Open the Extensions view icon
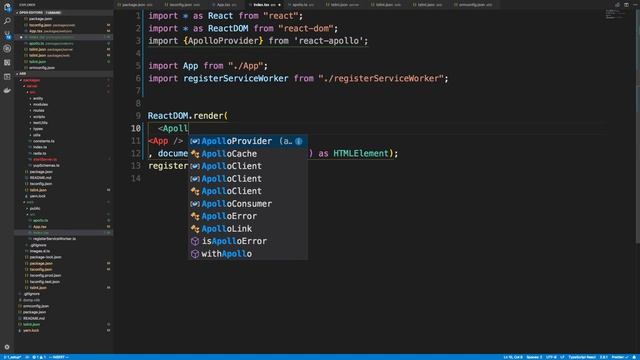 click(7, 62)
